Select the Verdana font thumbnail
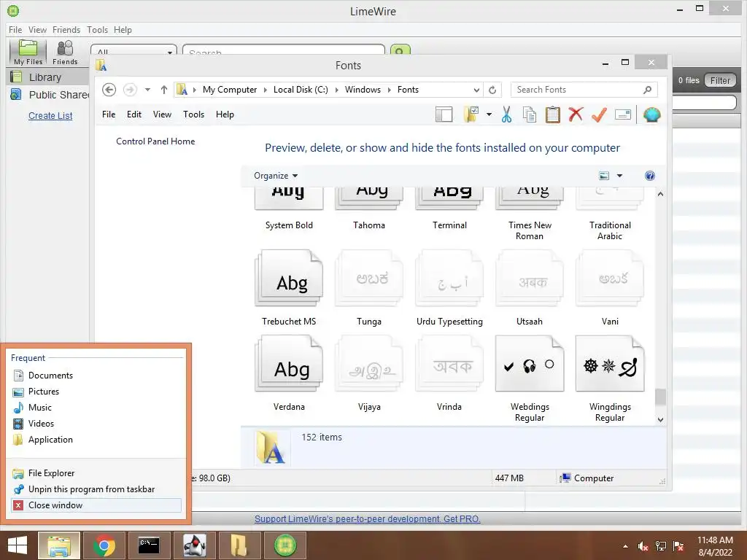This screenshot has width=747, height=560. click(289, 364)
